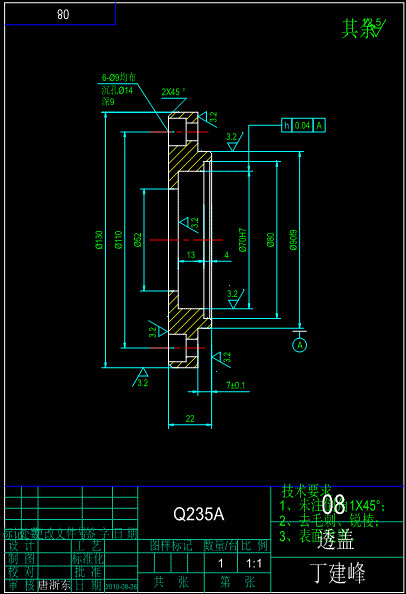The height and width of the screenshot is (594, 406).
Task: Select the "Ø110" diameter dimension
Action: pyautogui.click(x=119, y=239)
